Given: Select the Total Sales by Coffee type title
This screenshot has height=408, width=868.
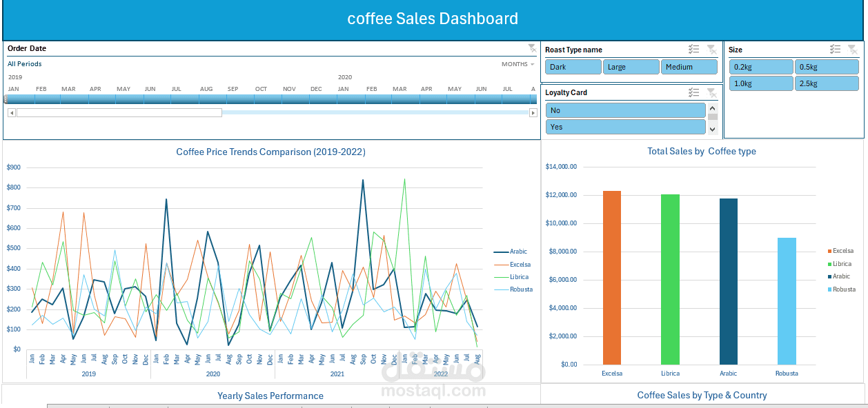Looking at the screenshot, I should (x=702, y=151).
